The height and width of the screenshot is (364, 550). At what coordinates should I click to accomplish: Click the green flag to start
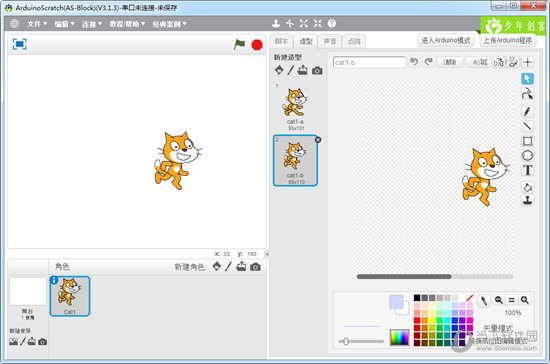click(239, 45)
